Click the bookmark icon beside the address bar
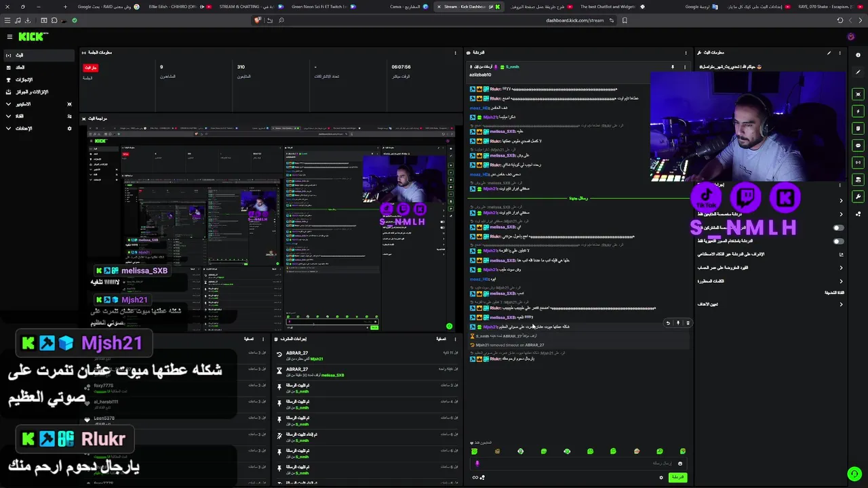 coord(625,20)
